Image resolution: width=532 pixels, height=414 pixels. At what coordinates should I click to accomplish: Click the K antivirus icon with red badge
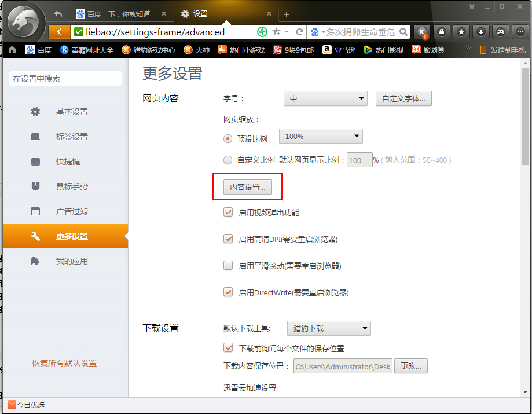[421, 32]
